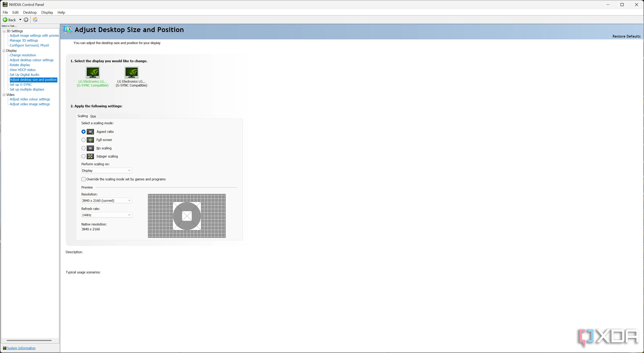Open the Refresh rate dropdown
The image size is (644, 353).
point(107,215)
